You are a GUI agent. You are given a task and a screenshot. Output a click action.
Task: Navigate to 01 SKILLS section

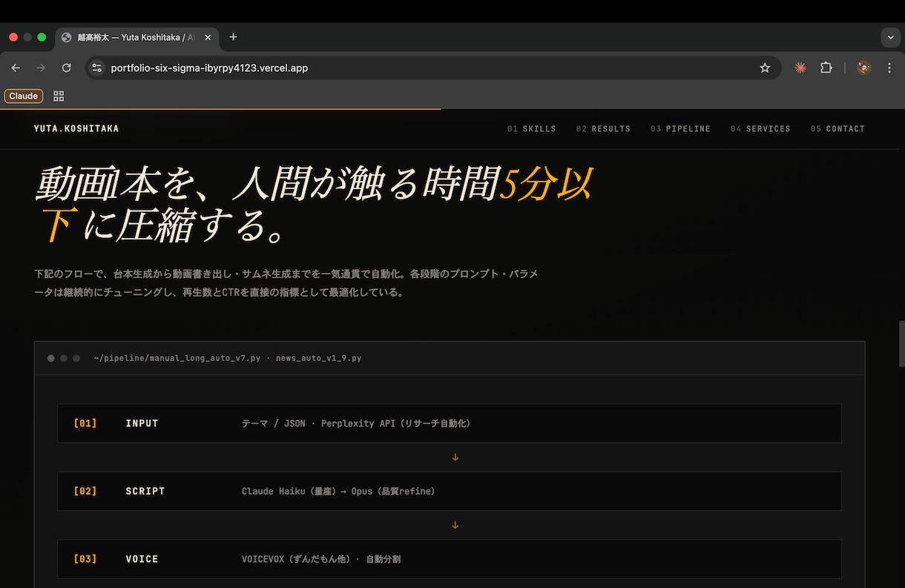click(532, 128)
